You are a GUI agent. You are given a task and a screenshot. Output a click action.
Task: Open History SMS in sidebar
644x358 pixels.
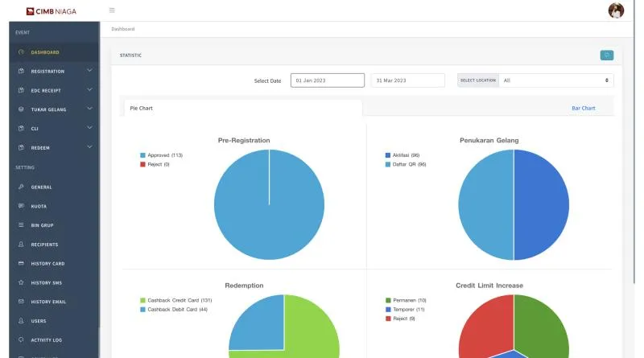pyautogui.click(x=54, y=282)
